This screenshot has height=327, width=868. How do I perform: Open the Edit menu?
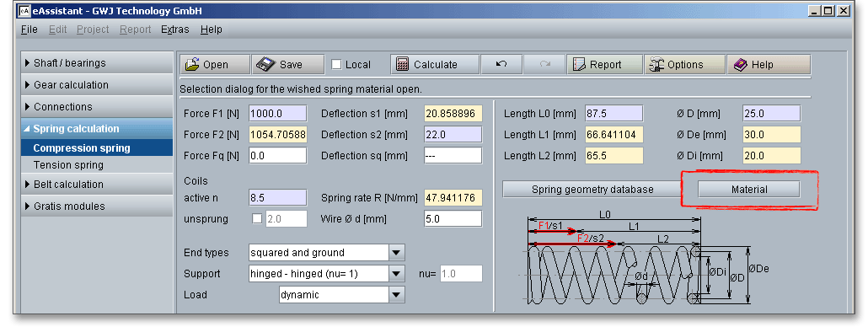point(57,29)
